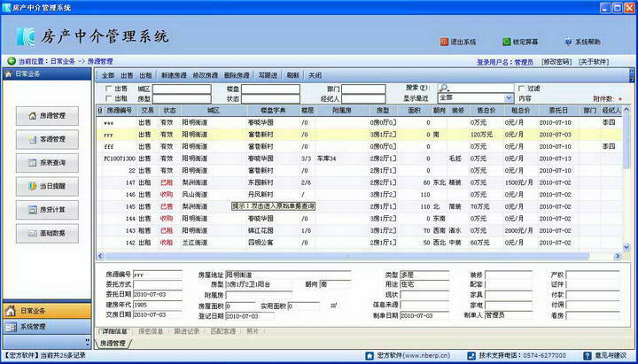Switch to 保密信息 tab

coord(151,331)
